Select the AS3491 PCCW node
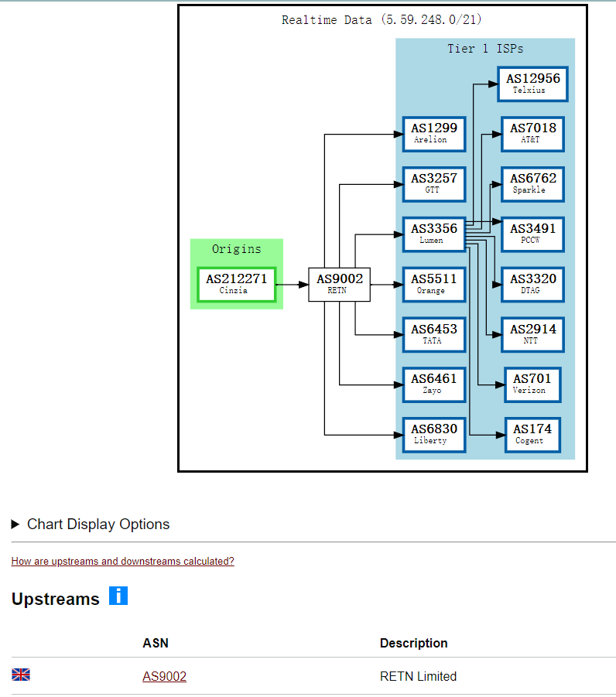616x697 pixels. tap(533, 234)
